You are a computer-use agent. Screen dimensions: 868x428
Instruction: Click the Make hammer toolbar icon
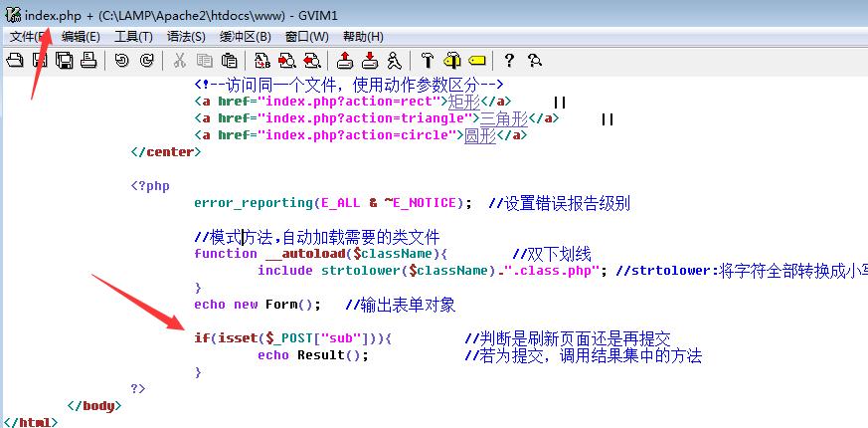tap(428, 60)
